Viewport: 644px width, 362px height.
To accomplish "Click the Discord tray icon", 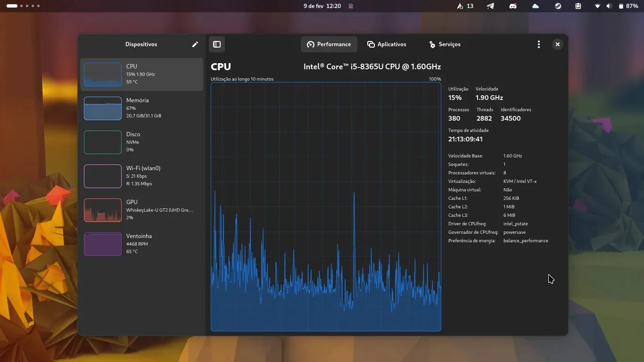I will click(513, 6).
